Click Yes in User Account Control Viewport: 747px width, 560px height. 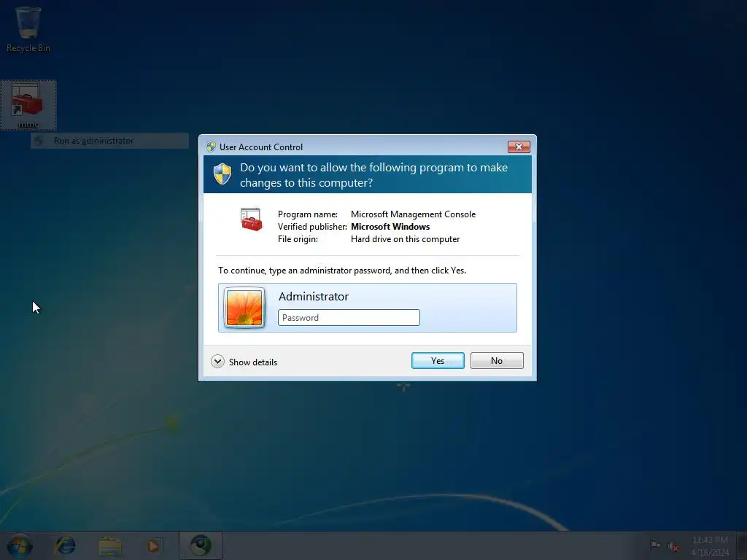(x=438, y=360)
